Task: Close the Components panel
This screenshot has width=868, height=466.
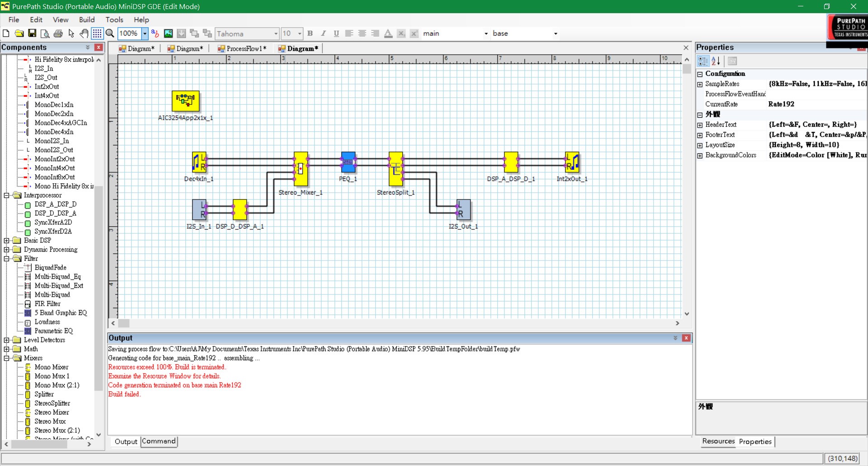Action: (x=99, y=48)
